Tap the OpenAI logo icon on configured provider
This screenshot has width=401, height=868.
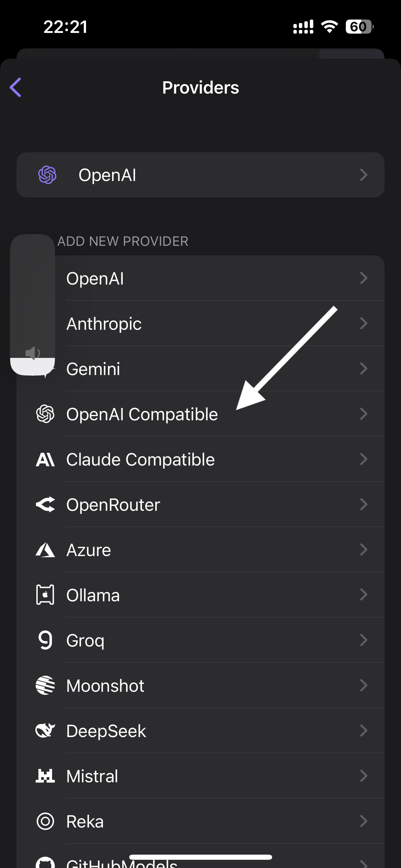47,175
